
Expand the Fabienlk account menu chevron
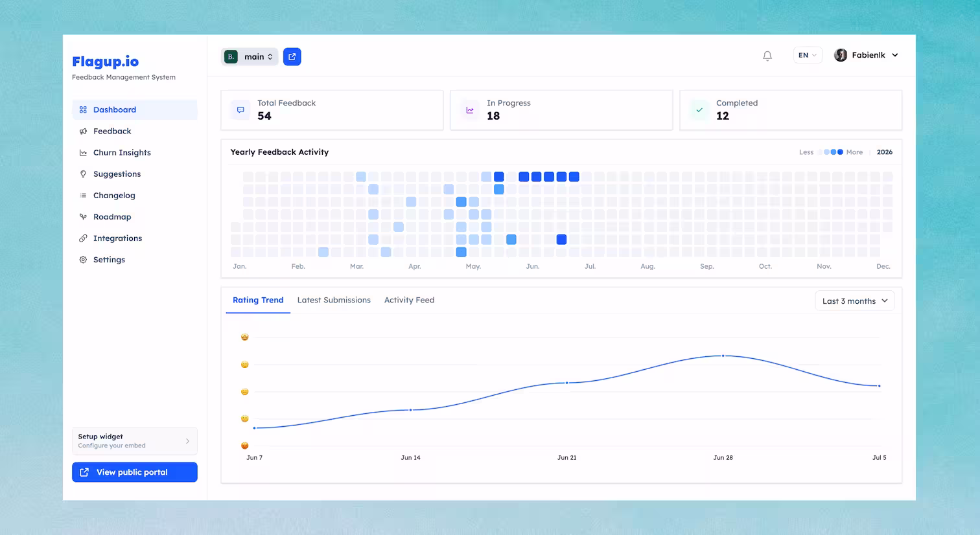895,55
